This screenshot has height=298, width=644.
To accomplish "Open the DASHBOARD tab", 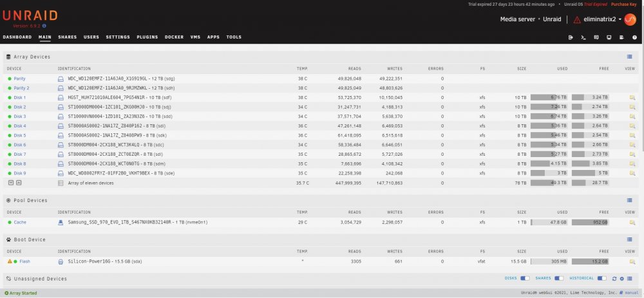I will [x=17, y=37].
